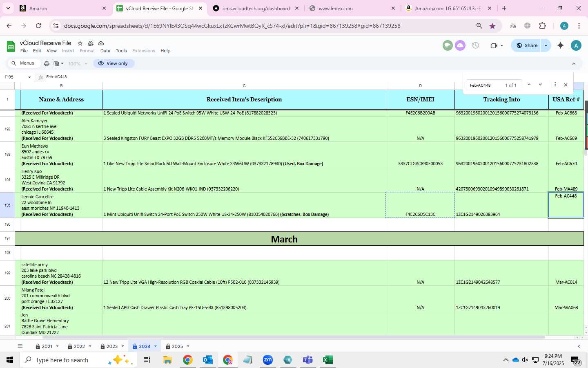Switch to the 2022 sheet tab
This screenshot has width=588, height=368.
[x=79, y=346]
